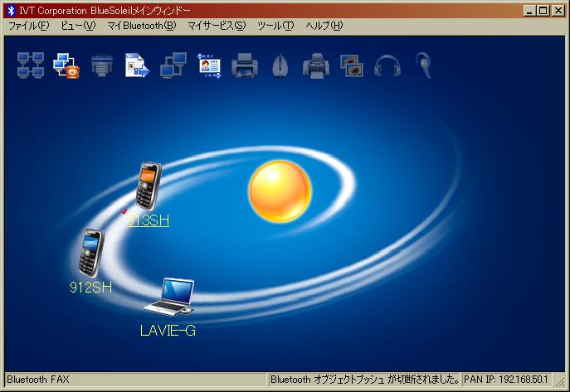570x392 pixels.
Task: Open the マイBluetooth(B) menu
Action: tap(142, 26)
